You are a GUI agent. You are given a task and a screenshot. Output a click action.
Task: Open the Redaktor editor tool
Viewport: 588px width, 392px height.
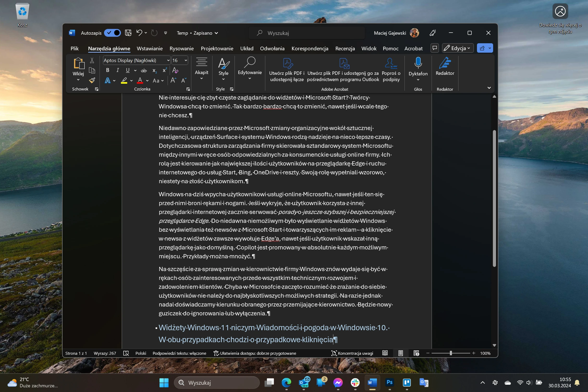coord(445,67)
